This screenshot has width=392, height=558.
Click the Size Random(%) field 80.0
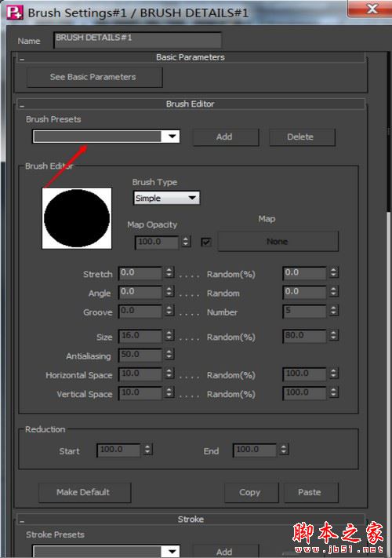(304, 337)
